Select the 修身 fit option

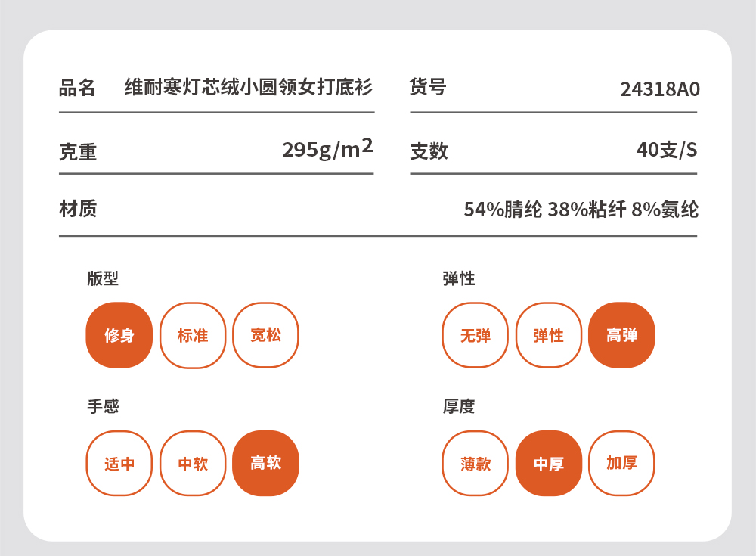(119, 335)
